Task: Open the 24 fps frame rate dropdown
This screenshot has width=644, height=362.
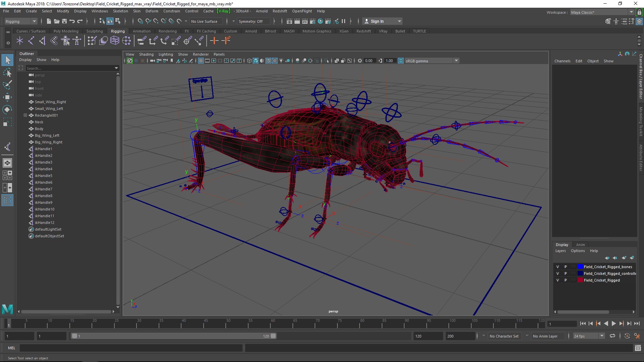Action: pos(589,336)
